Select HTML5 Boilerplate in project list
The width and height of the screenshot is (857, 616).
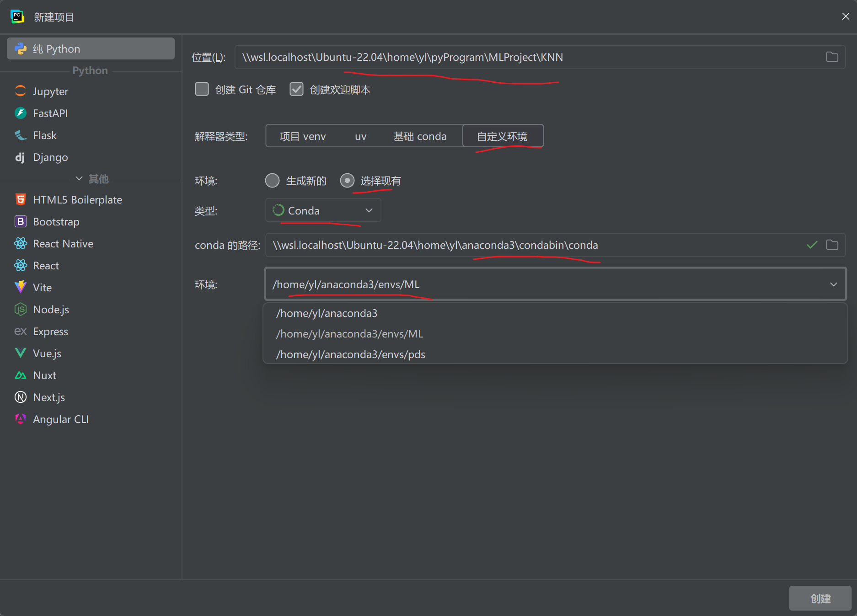91,199
